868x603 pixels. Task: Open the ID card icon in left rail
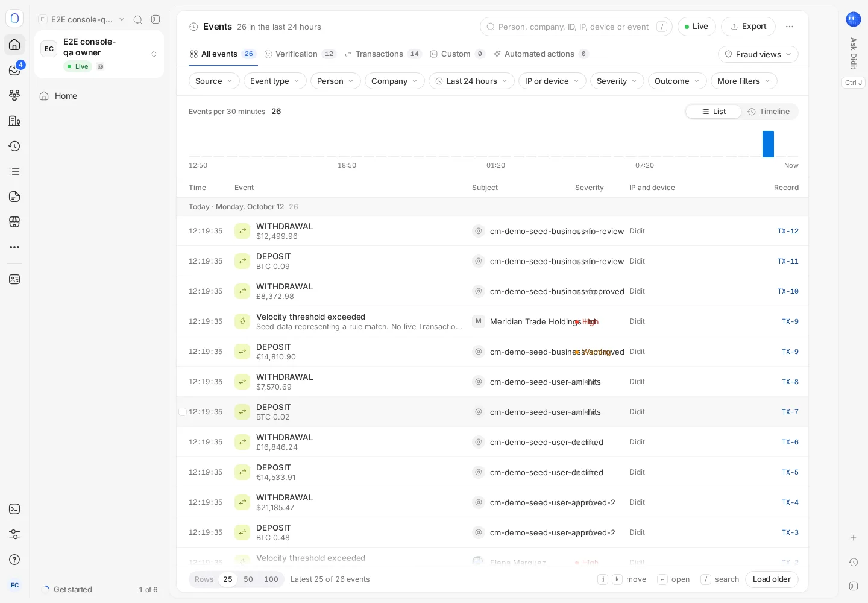click(x=14, y=279)
